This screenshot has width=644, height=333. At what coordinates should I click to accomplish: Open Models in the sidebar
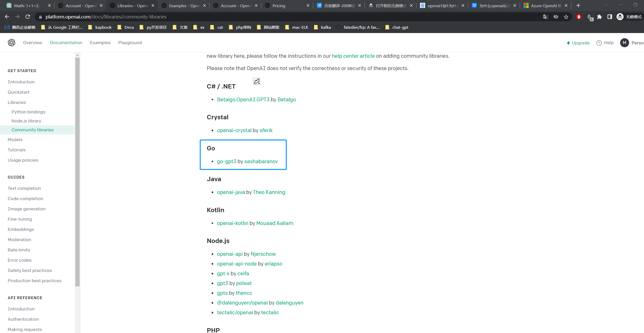coord(15,140)
